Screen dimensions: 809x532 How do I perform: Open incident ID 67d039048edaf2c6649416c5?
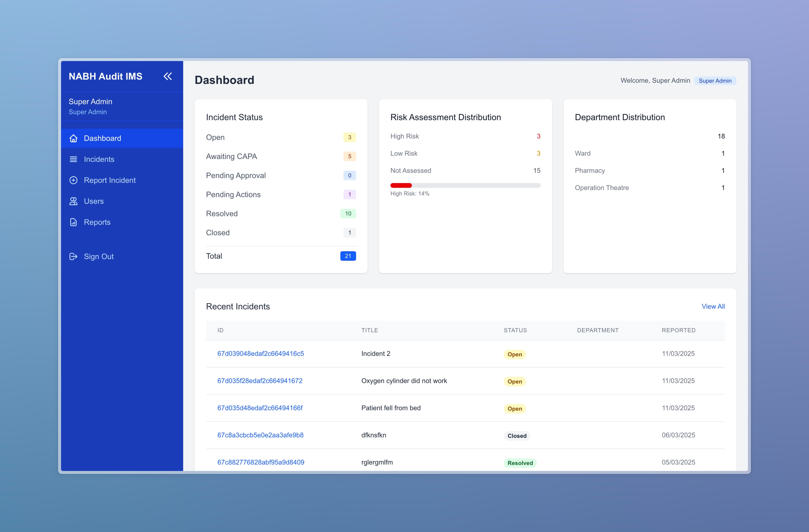point(260,354)
